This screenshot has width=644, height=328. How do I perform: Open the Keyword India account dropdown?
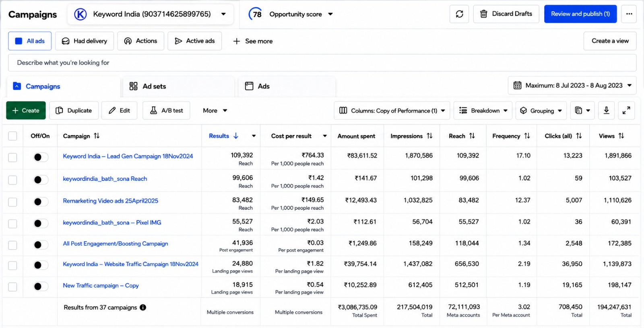[x=150, y=14]
